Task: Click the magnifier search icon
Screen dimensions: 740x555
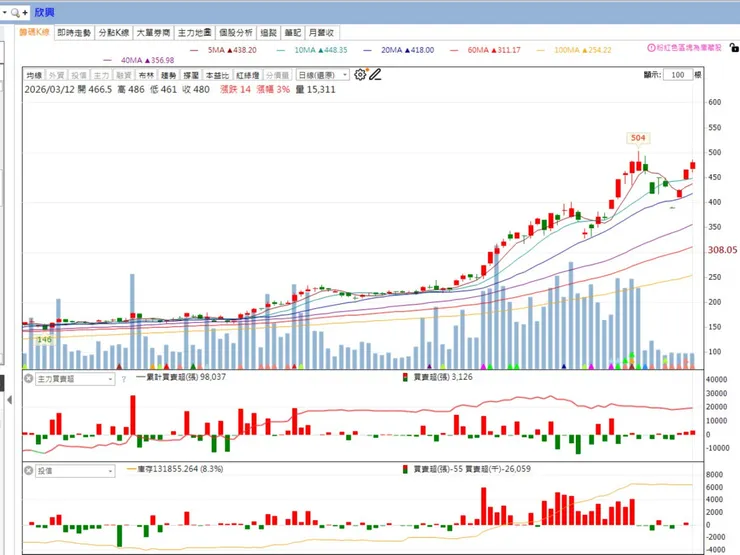Action: (15, 12)
